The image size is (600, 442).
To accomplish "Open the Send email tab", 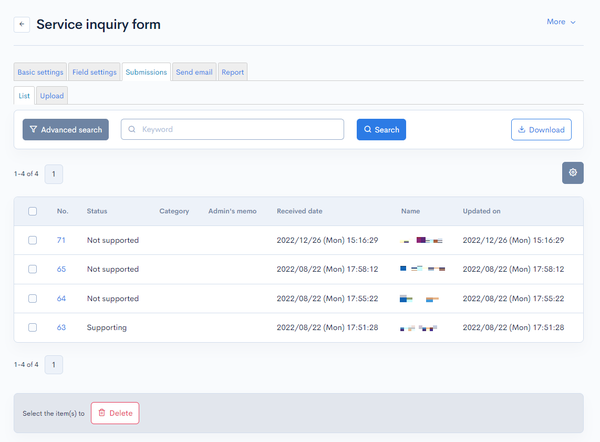I will tap(194, 72).
